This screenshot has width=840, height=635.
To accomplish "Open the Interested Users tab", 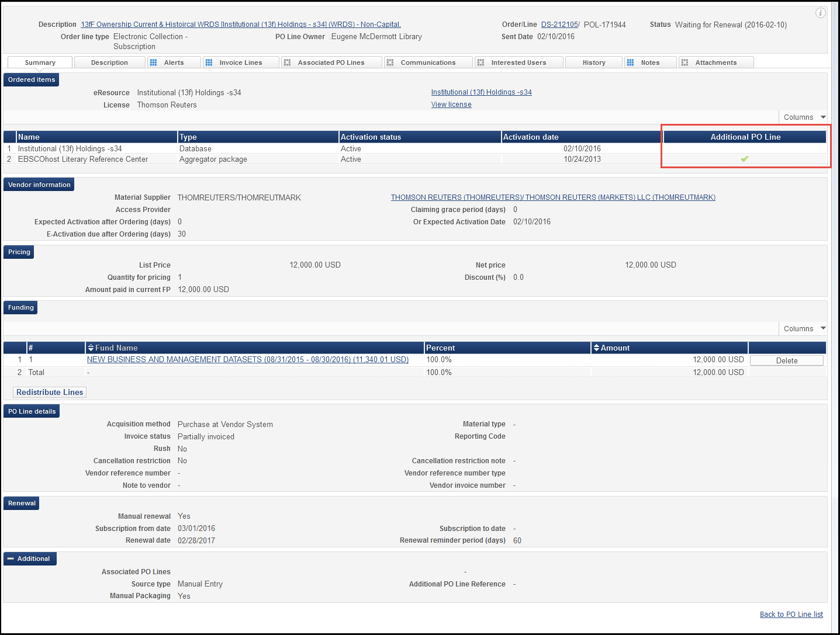I will click(x=518, y=63).
